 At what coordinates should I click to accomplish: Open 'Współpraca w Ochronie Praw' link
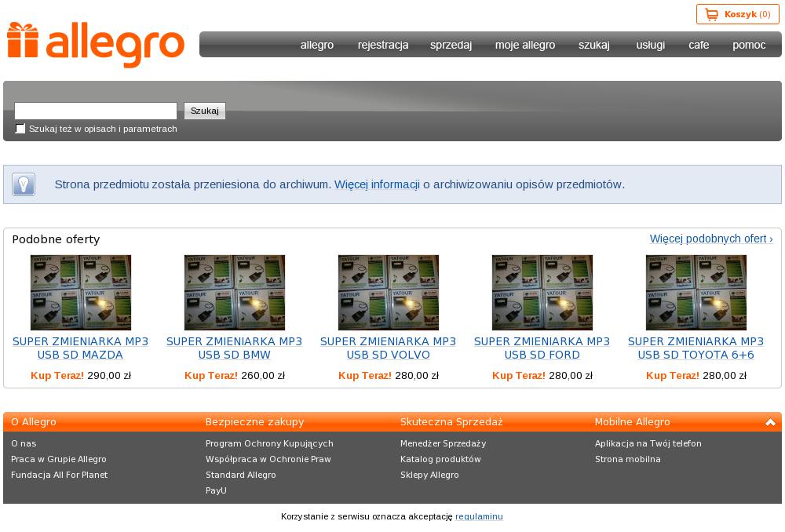tap(268, 460)
